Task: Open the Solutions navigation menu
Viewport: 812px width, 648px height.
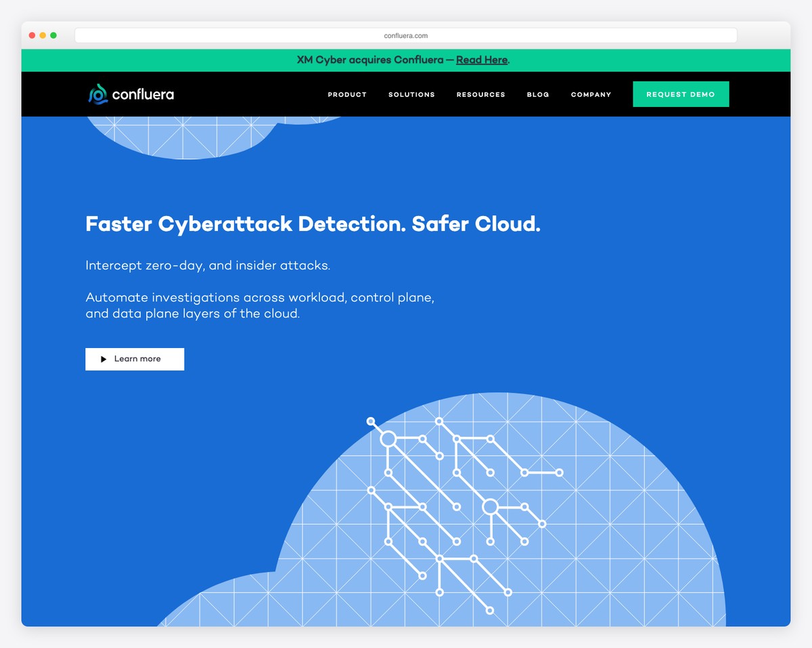Action: coord(411,95)
